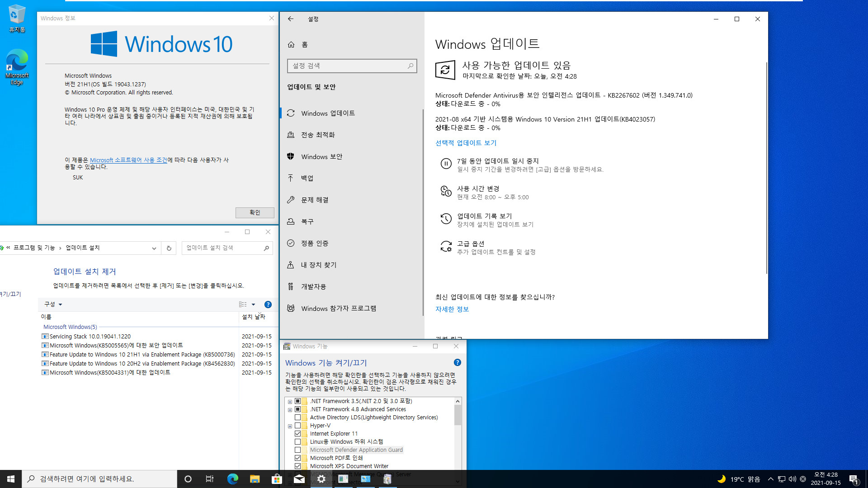
Task: Open Microsoft Store from taskbar
Action: (277, 479)
